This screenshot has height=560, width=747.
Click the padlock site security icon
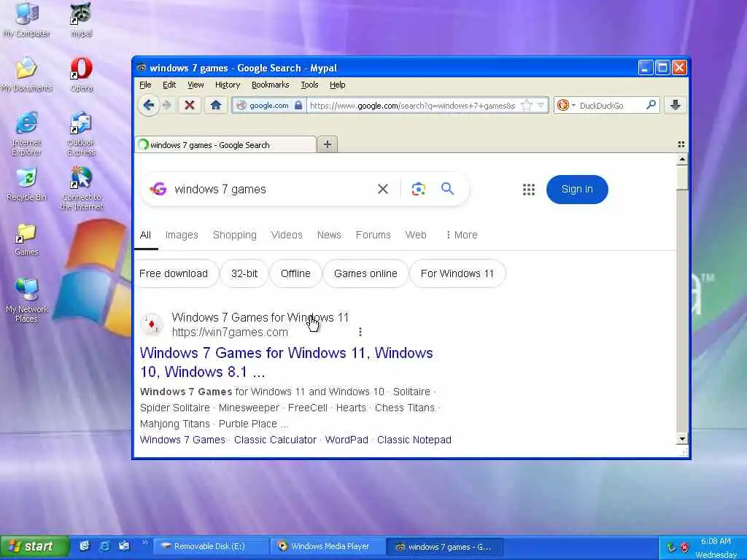click(x=298, y=105)
